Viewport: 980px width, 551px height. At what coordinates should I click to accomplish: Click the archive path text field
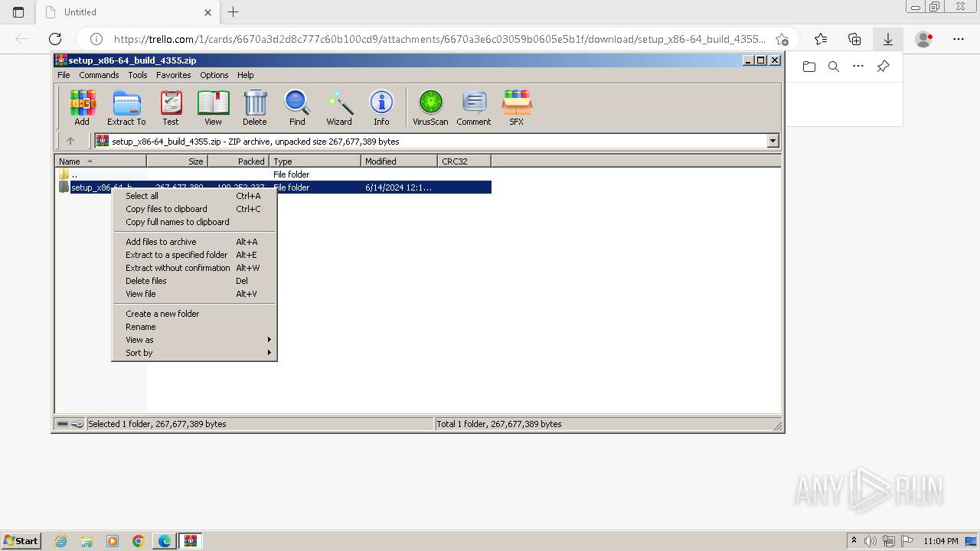(430, 141)
